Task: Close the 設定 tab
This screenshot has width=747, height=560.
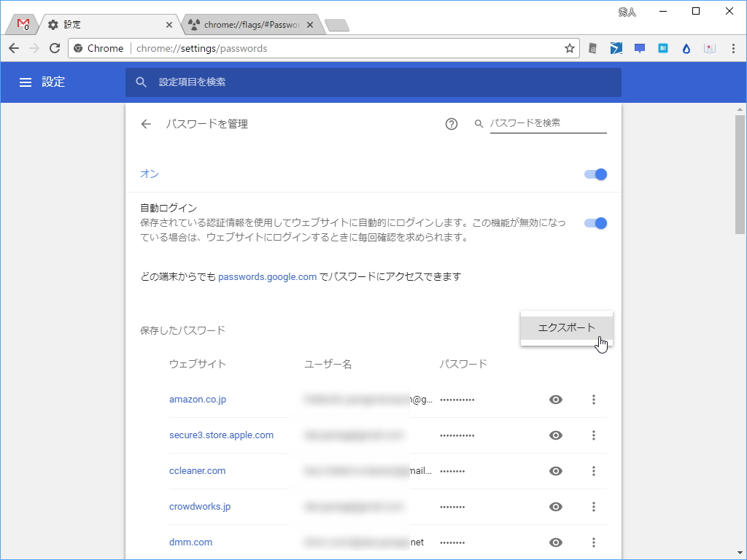Action: pyautogui.click(x=169, y=25)
